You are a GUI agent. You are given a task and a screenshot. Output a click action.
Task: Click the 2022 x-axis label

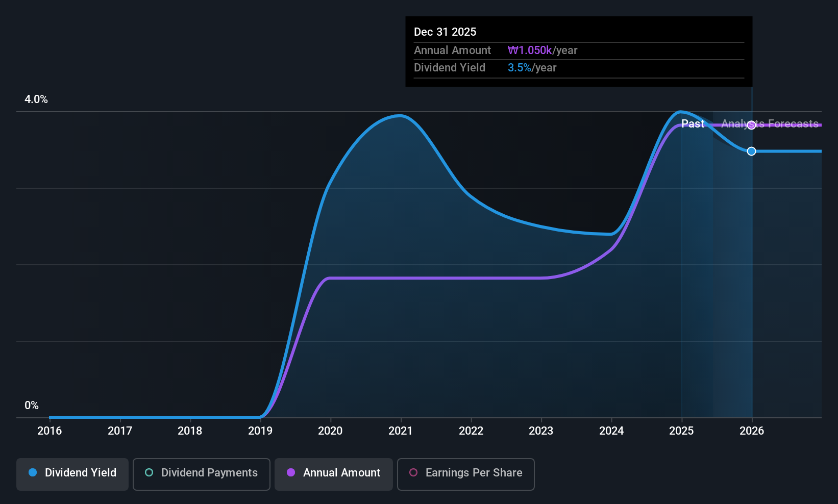coord(471,431)
